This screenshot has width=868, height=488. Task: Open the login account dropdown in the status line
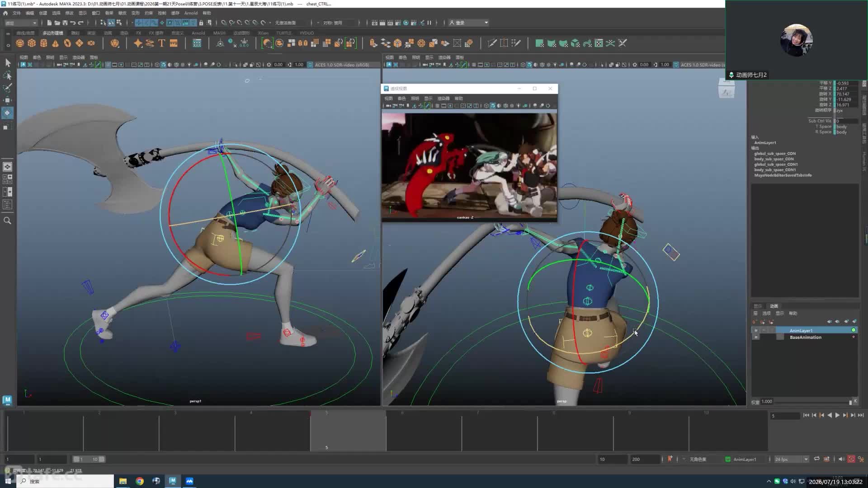click(x=468, y=23)
